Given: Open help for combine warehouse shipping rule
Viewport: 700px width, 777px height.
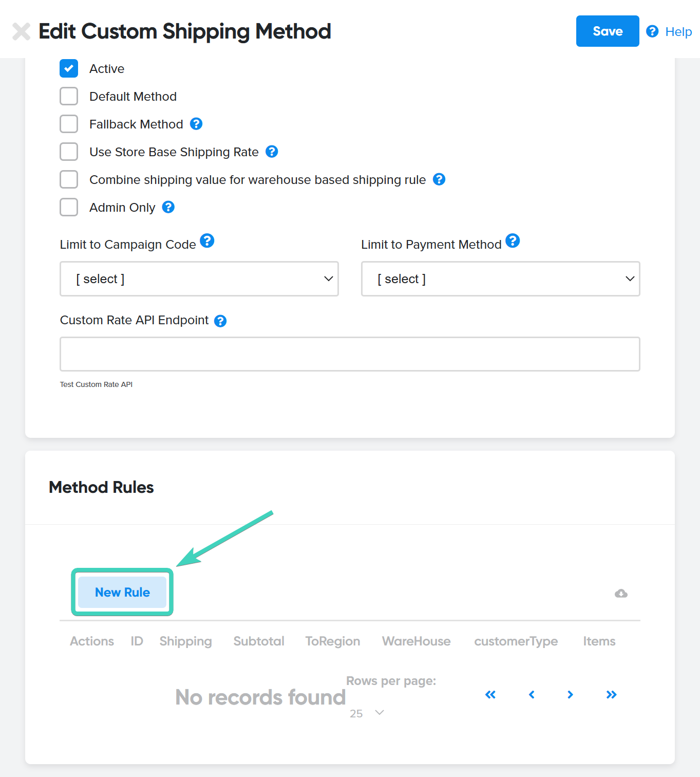Looking at the screenshot, I should [x=439, y=179].
